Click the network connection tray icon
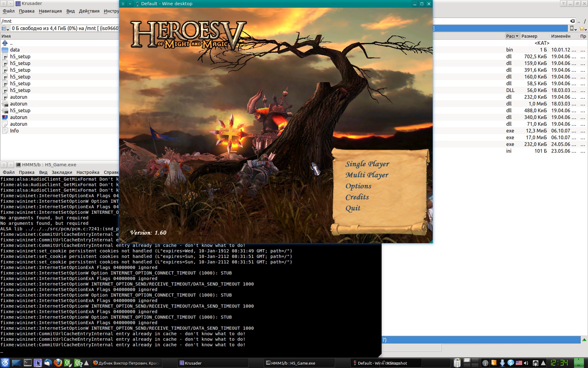This screenshot has height=368, width=588. pyautogui.click(x=536, y=363)
